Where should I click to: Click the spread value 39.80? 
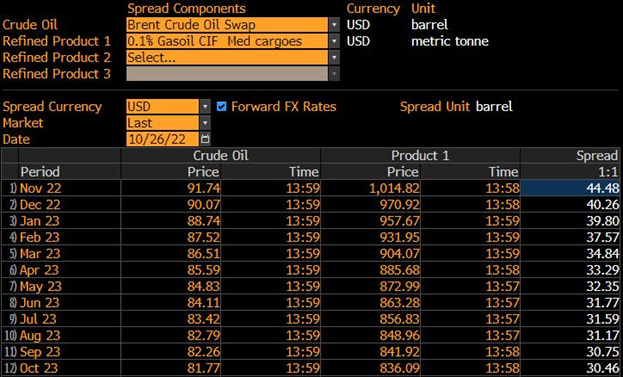pos(602,220)
